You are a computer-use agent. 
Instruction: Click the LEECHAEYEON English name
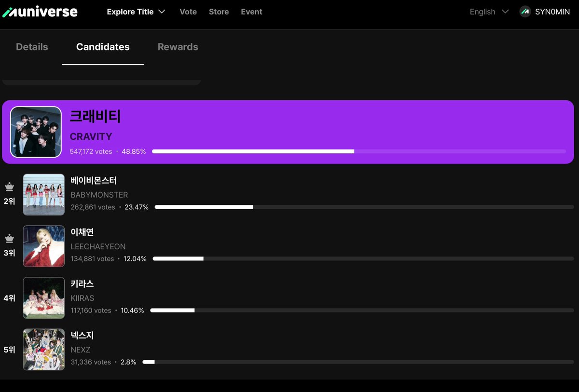click(98, 246)
